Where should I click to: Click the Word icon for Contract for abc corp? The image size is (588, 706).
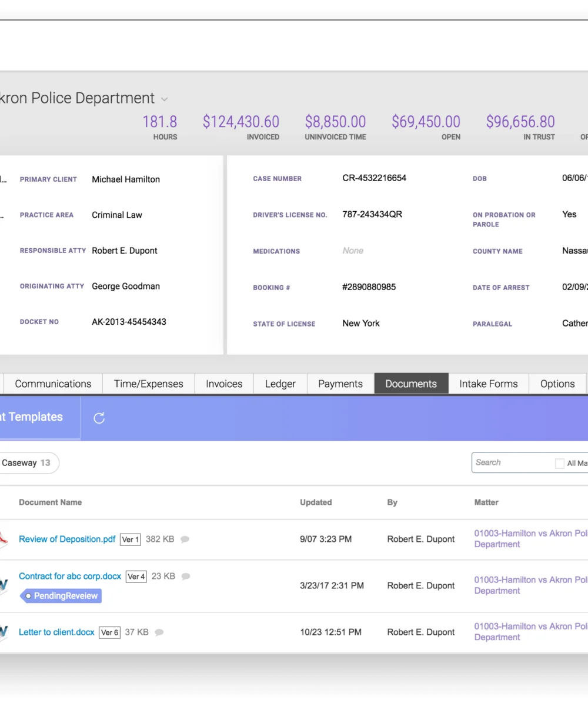coord(4,585)
